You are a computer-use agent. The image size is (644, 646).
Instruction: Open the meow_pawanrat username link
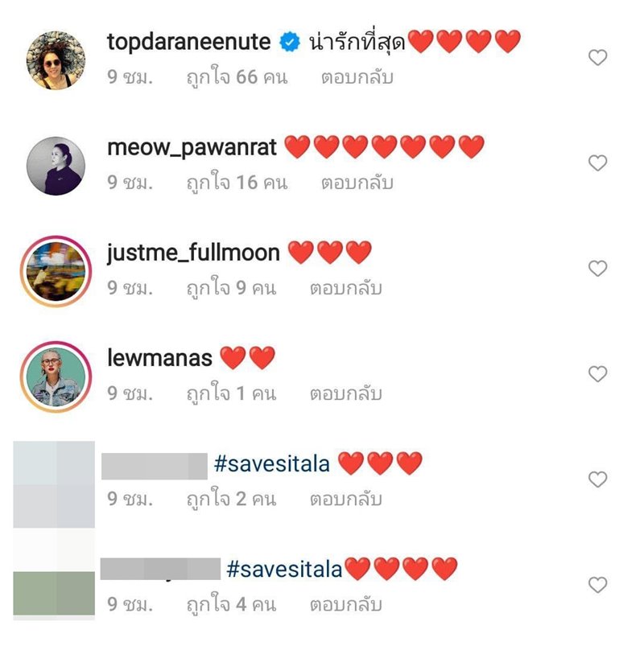(x=192, y=147)
